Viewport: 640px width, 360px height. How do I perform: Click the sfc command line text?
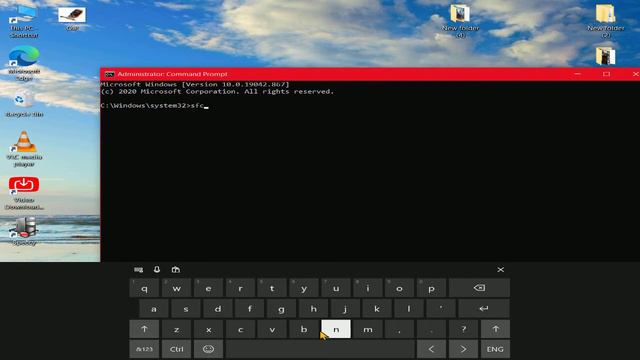point(197,105)
